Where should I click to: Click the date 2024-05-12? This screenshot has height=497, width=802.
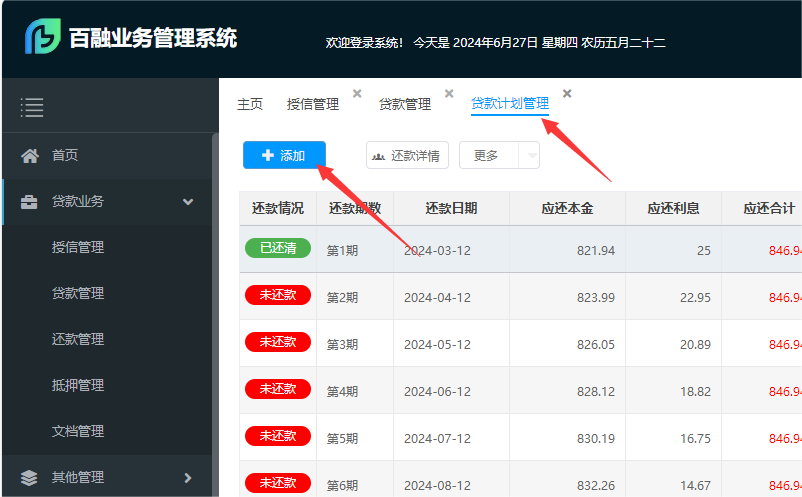coord(437,345)
